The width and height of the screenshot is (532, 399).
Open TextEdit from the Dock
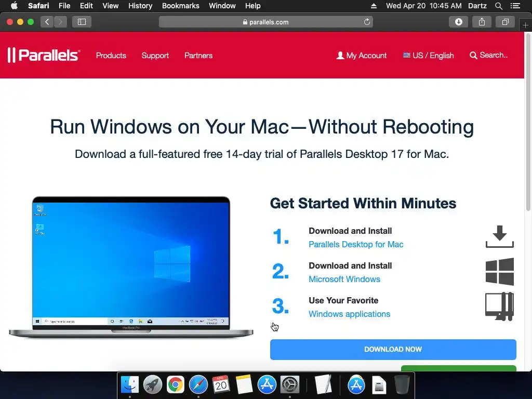point(323,385)
